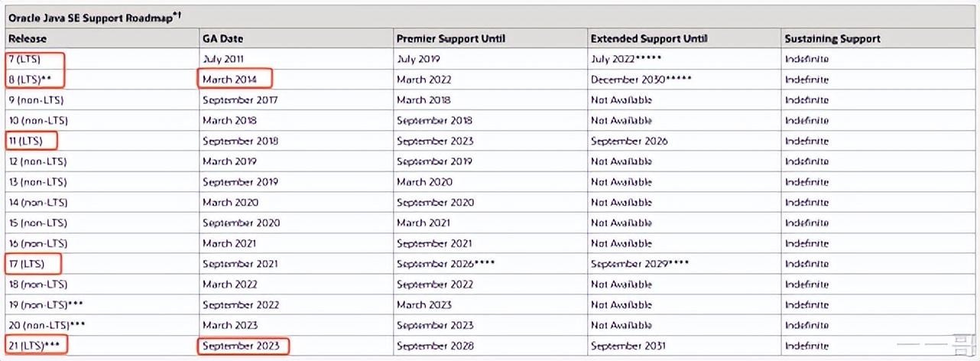Click the September 2031 extended support cell
The image size is (980, 361).
[x=629, y=346]
